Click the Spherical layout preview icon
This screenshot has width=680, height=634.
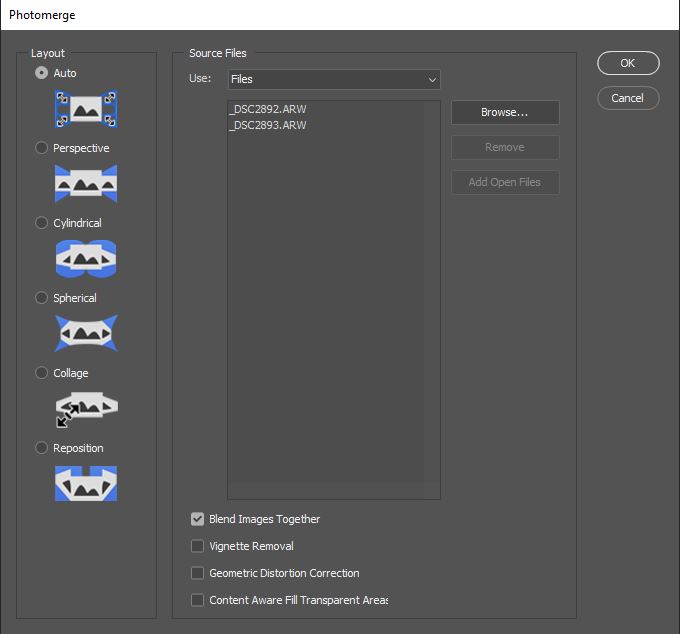[86, 333]
